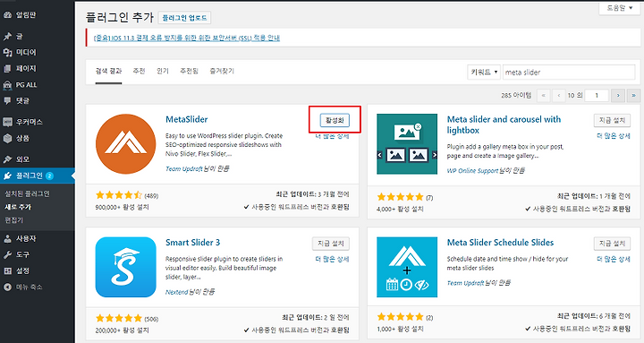Click the current page number field
644x343 pixels.
pyautogui.click(x=597, y=96)
